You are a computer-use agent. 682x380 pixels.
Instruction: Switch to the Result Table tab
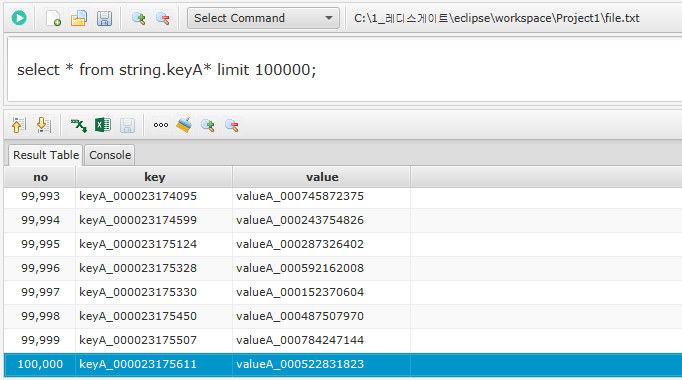point(46,155)
